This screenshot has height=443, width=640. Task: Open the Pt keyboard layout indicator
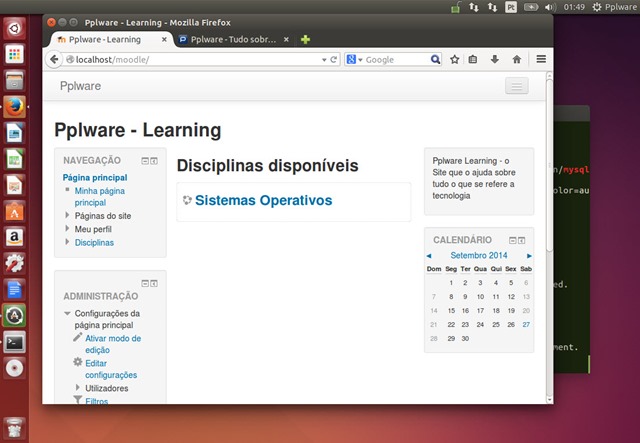511,7
